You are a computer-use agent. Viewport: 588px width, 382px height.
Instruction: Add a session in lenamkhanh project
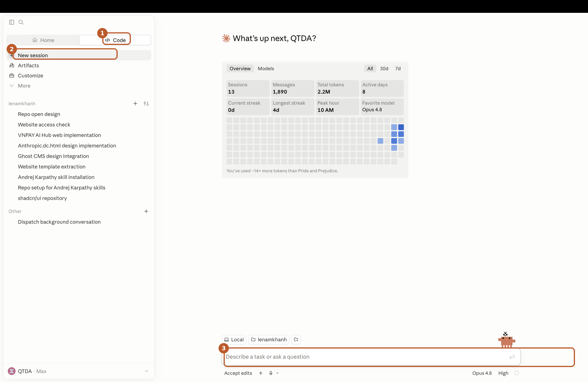tap(135, 103)
